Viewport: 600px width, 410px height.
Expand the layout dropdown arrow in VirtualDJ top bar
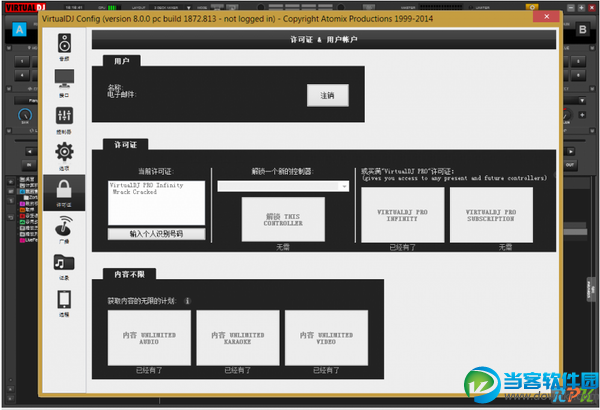click(188, 7)
